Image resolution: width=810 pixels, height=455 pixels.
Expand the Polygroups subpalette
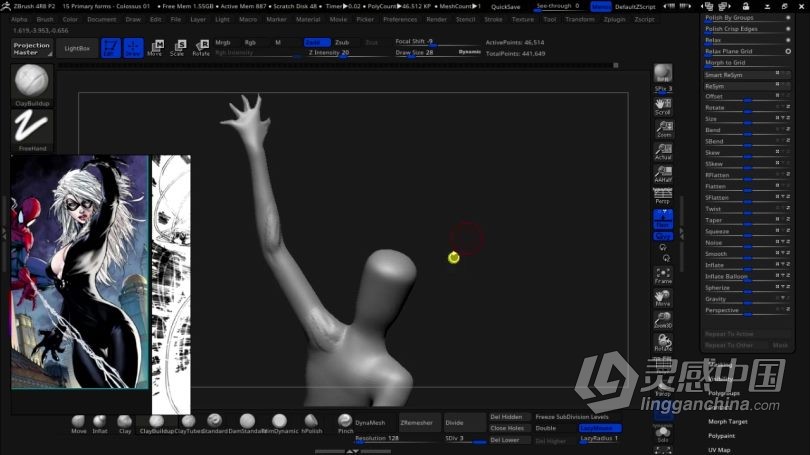724,393
